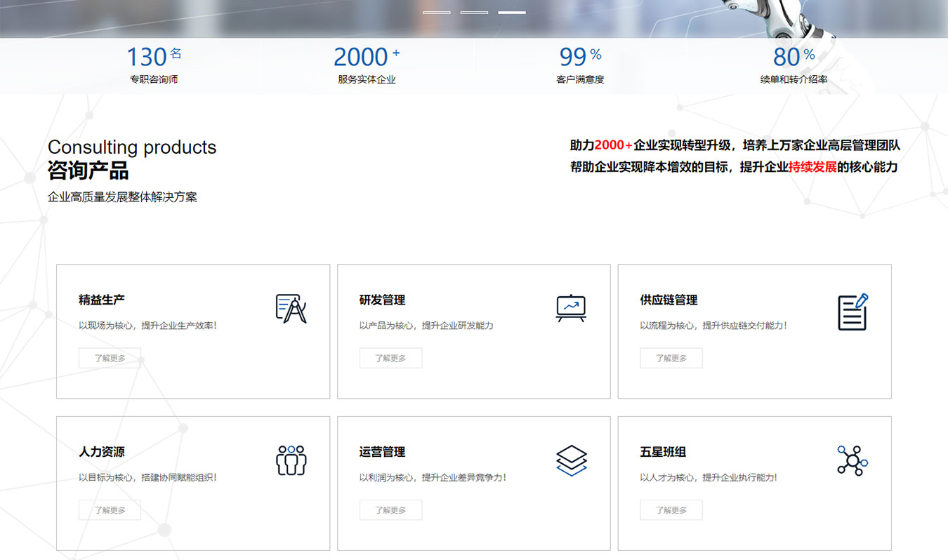Click the 2000+ 服务实体企业 statistic

pyautogui.click(x=367, y=65)
